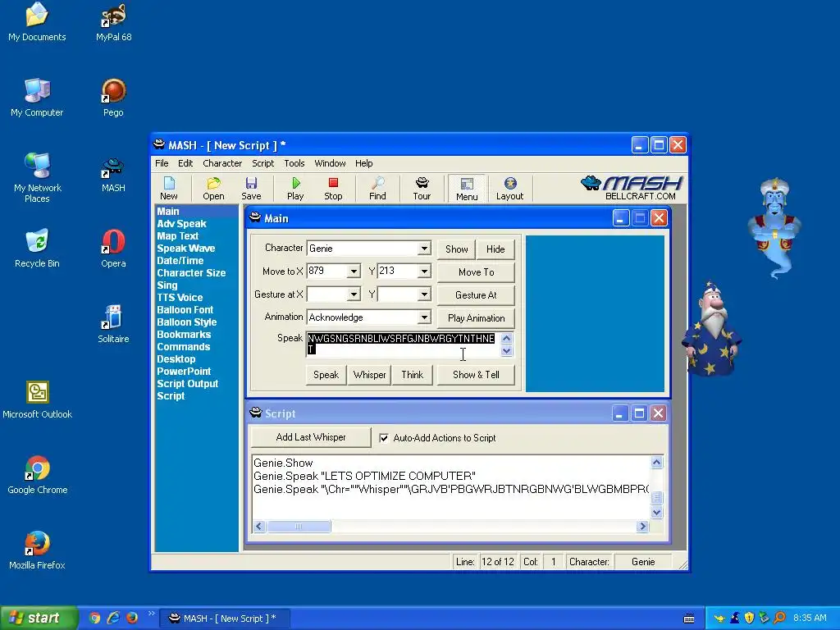The width and height of the screenshot is (840, 630).
Task: Click the Whisper button
Action: pos(370,375)
